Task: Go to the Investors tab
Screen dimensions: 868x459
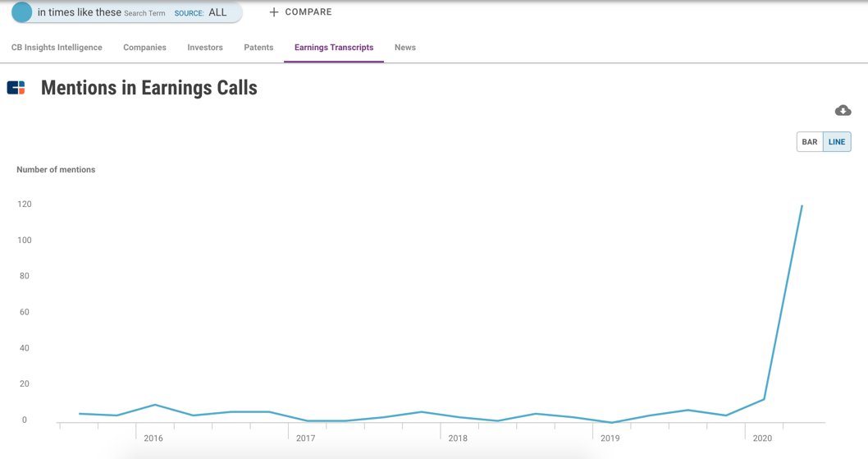Action: [205, 48]
